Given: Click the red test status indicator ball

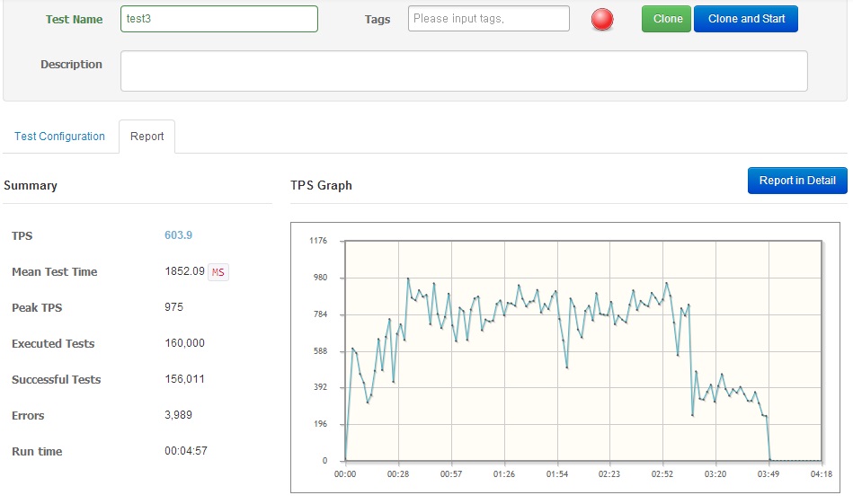Looking at the screenshot, I should [603, 20].
